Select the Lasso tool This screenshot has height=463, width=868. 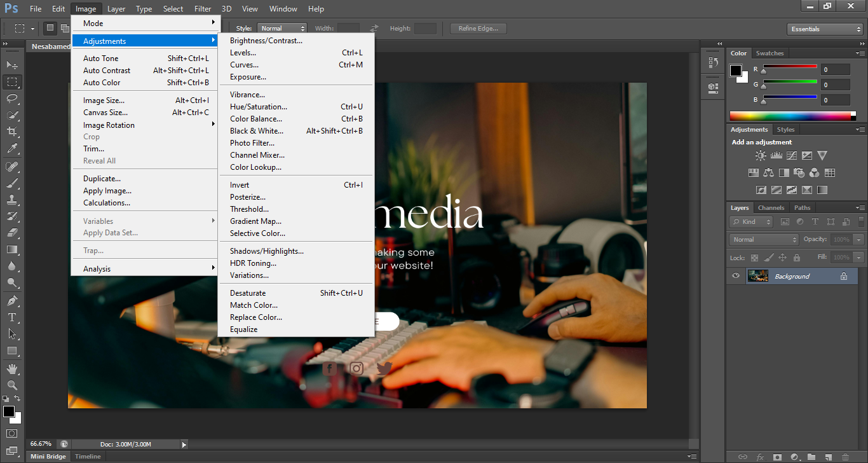pos(12,99)
